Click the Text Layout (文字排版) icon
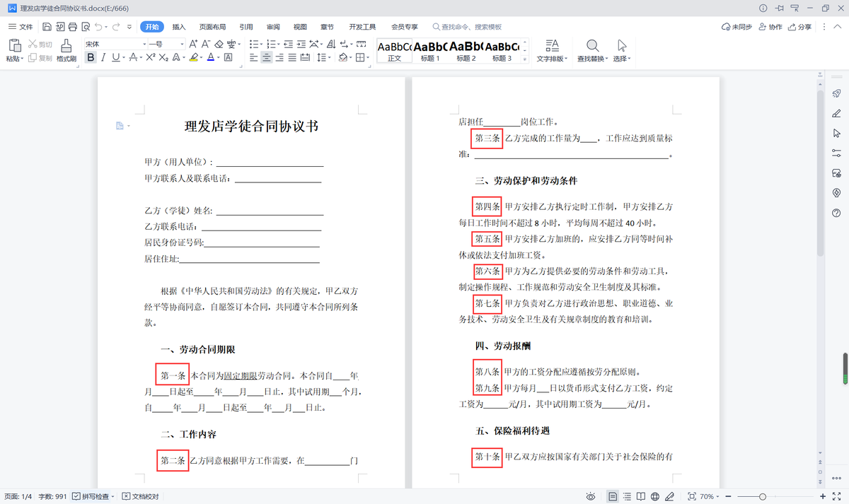Viewport: 849px width, 504px height. point(552,45)
